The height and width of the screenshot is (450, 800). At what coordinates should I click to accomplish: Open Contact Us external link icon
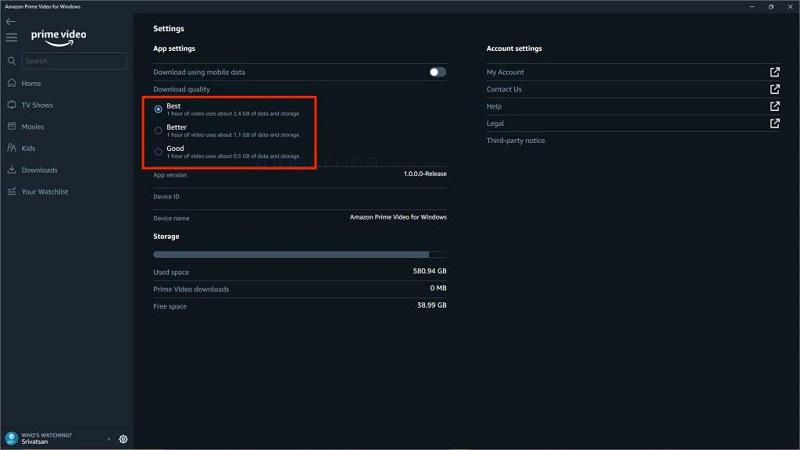point(774,89)
